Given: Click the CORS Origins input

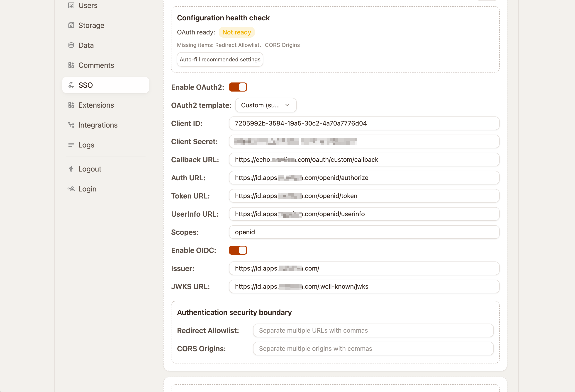Looking at the screenshot, I should point(373,348).
